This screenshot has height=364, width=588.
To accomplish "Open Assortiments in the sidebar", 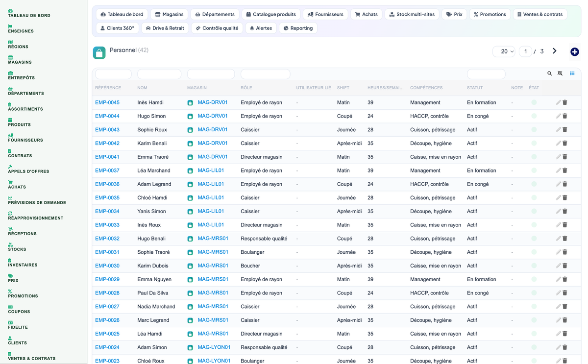I will click(x=25, y=107).
